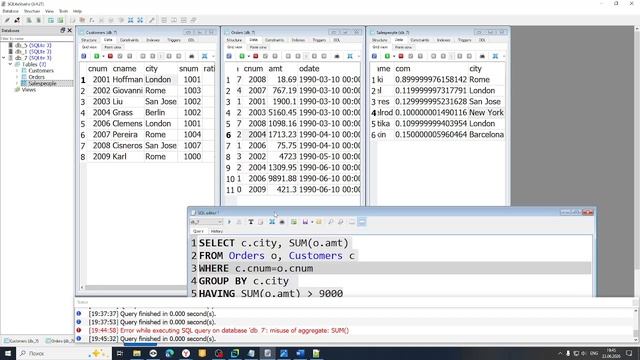Open the Help menu
Screen dimensions: 640x360
tap(77, 11)
